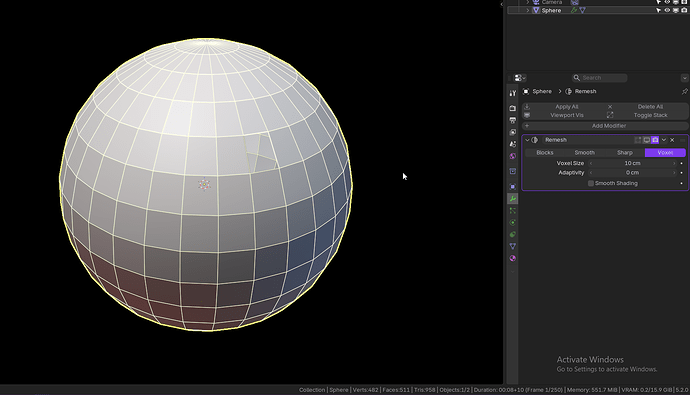Open the Particles properties tab
This screenshot has height=395, width=690.
click(x=513, y=211)
